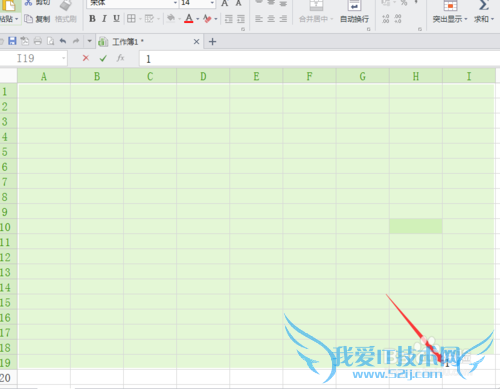Toggle Italic formatting
Viewport: 500px width, 389px height.
pos(104,19)
